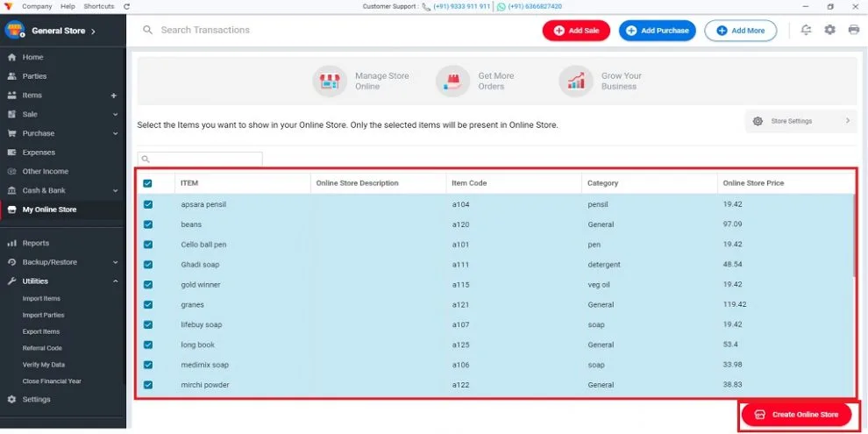
Task: Open Verify My Data in sidebar
Action: 44,365
